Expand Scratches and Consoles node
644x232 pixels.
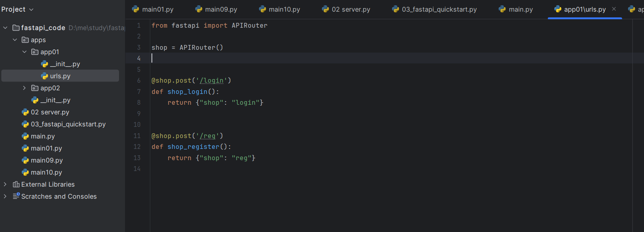[5, 196]
